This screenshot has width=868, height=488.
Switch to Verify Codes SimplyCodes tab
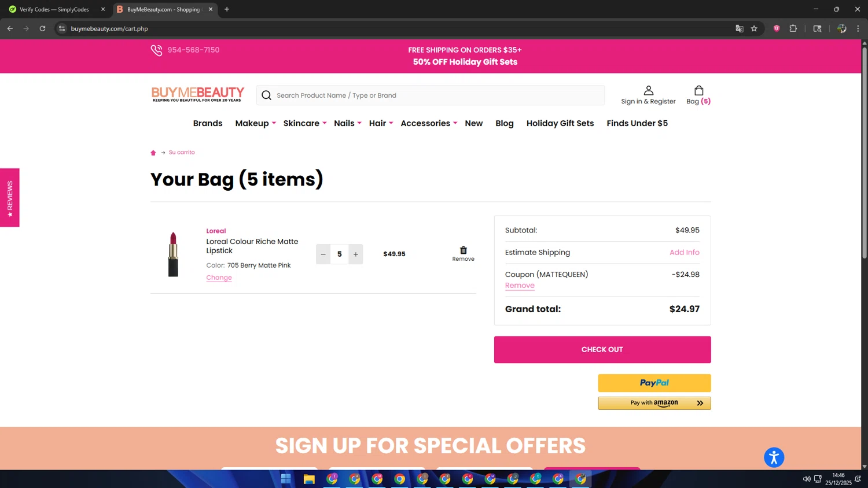[x=54, y=9]
